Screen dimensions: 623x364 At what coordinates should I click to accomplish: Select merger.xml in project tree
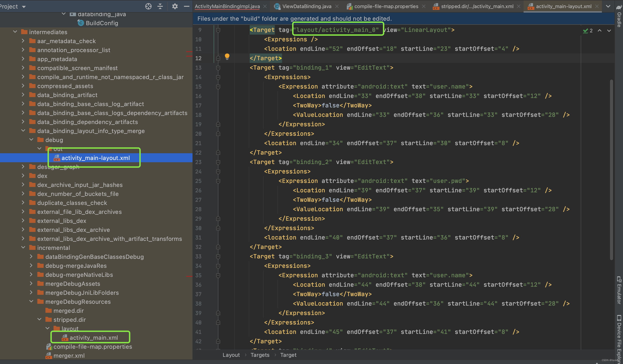point(69,356)
